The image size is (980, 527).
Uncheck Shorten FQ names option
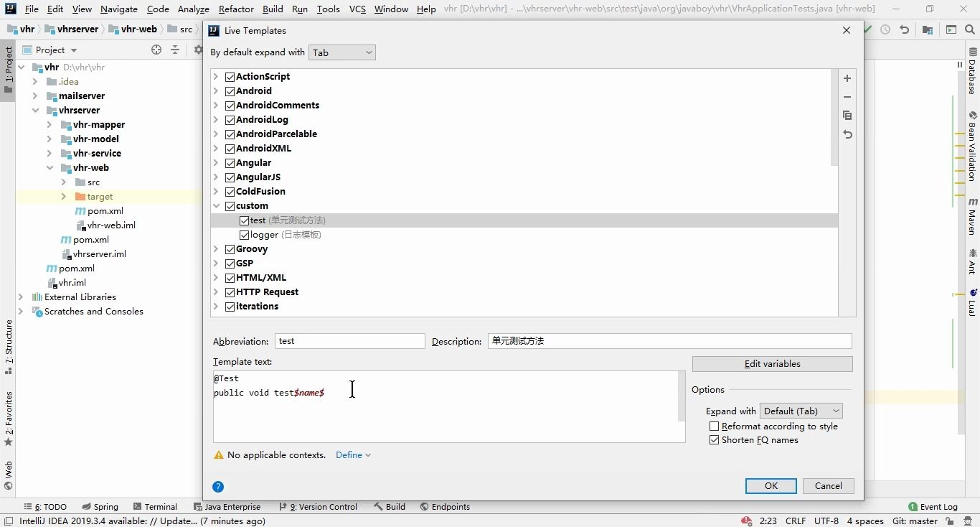point(714,440)
